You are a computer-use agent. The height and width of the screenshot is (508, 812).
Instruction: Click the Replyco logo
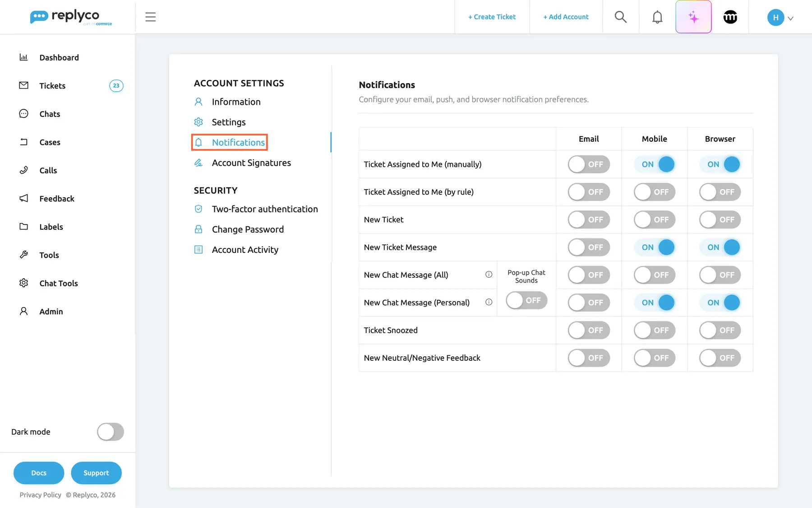(71, 17)
